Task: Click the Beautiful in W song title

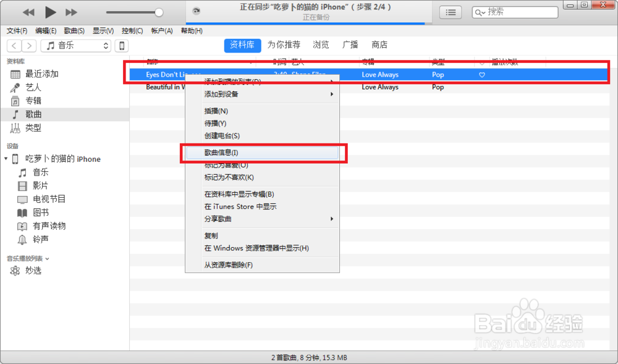Action: [166, 87]
